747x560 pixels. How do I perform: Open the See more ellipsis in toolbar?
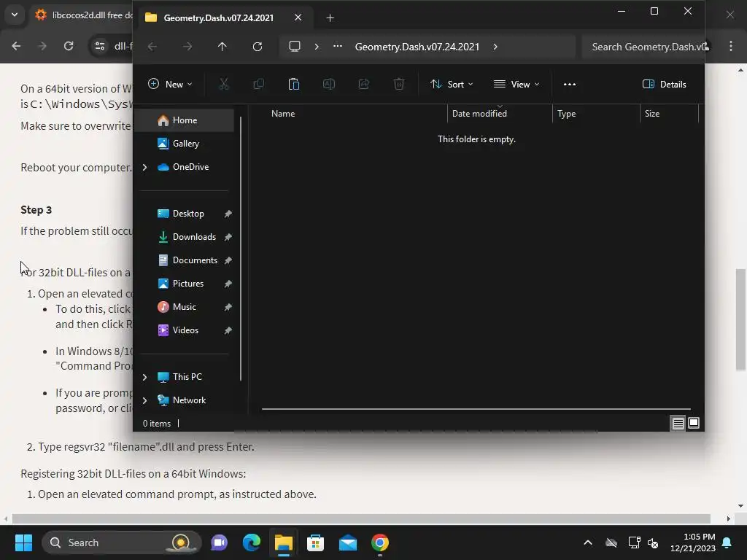tap(569, 85)
